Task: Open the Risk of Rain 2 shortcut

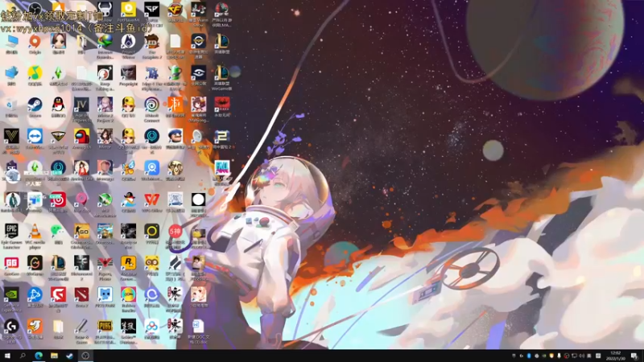Action: click(222, 136)
